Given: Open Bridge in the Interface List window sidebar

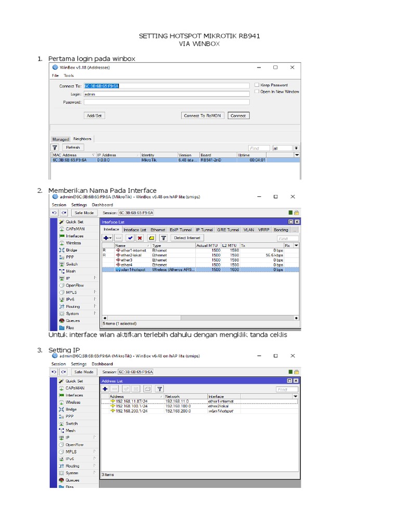Looking at the screenshot, I should tap(71, 250).
